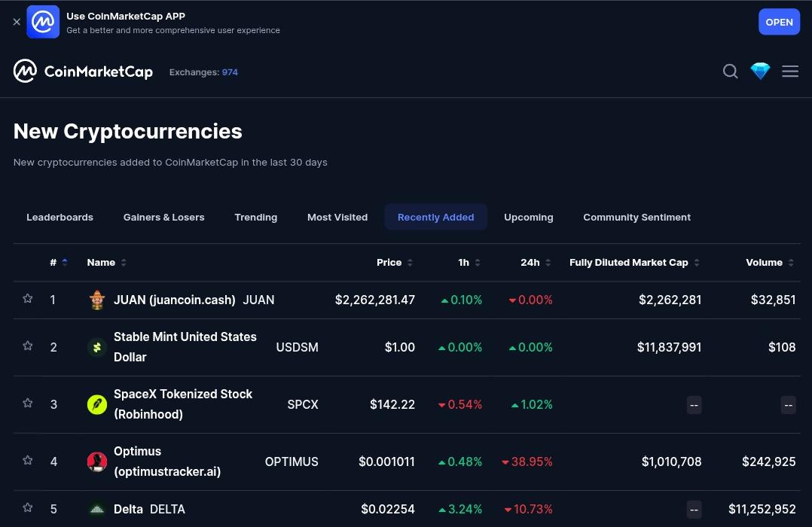Switch to the Trending tab

tap(256, 217)
